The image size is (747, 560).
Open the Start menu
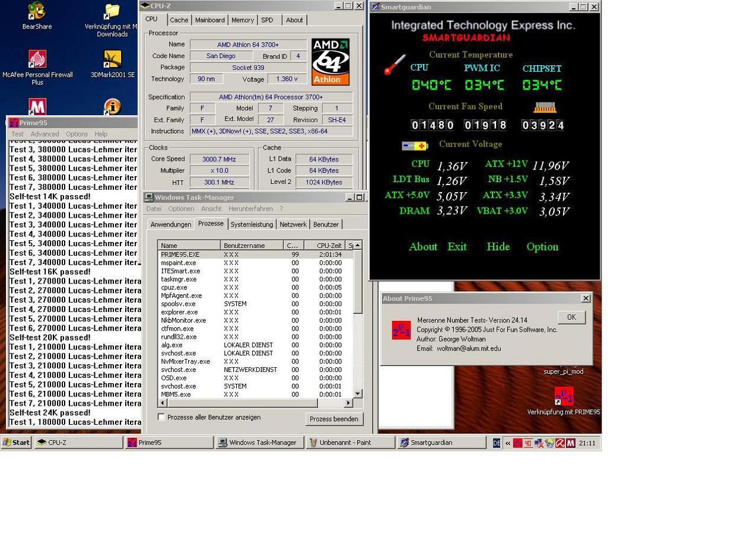pos(17,443)
